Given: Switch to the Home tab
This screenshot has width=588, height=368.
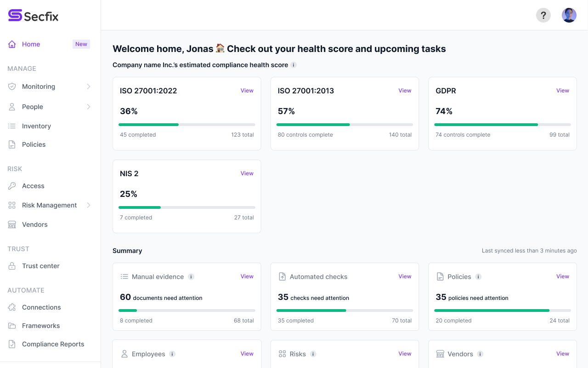Looking at the screenshot, I should 31,44.
